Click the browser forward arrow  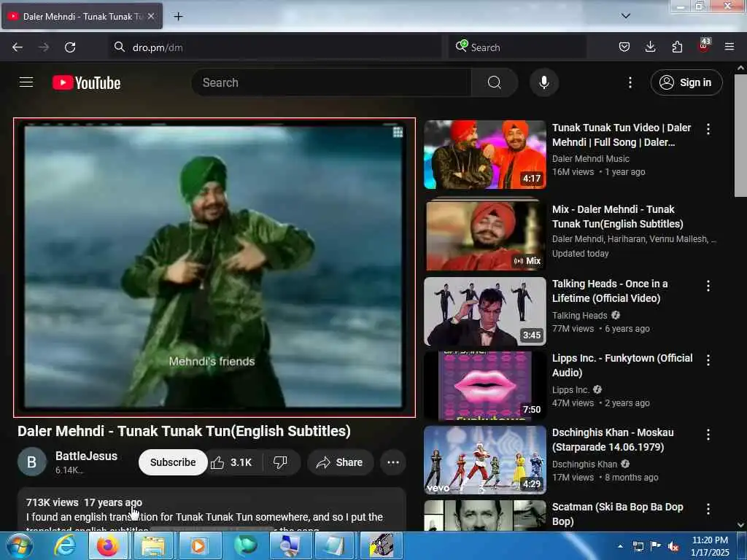point(44,47)
